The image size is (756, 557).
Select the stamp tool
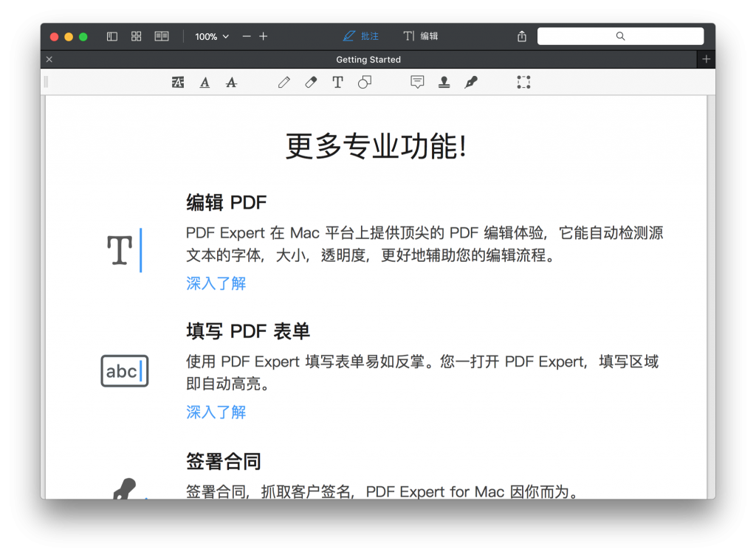click(444, 83)
